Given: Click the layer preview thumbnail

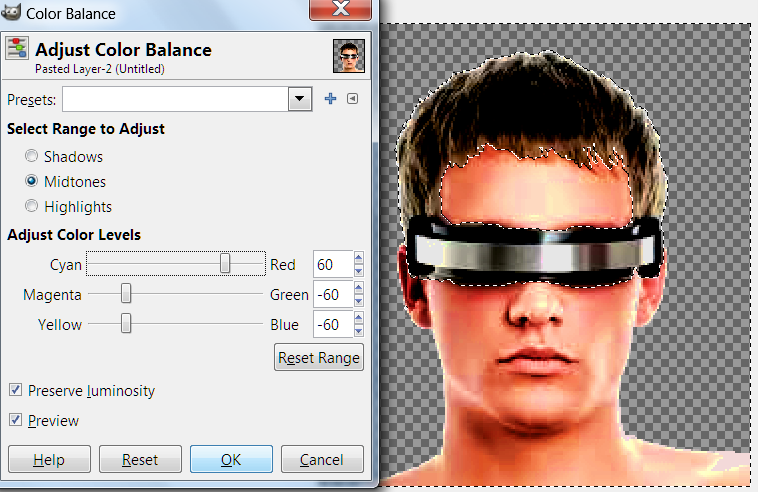Looking at the screenshot, I should click(348, 57).
